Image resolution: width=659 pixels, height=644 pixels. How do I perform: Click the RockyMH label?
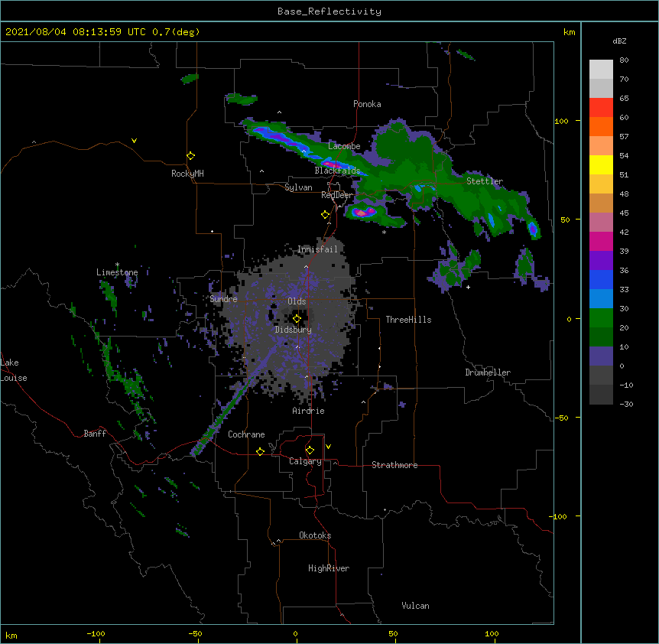pyautogui.click(x=187, y=174)
